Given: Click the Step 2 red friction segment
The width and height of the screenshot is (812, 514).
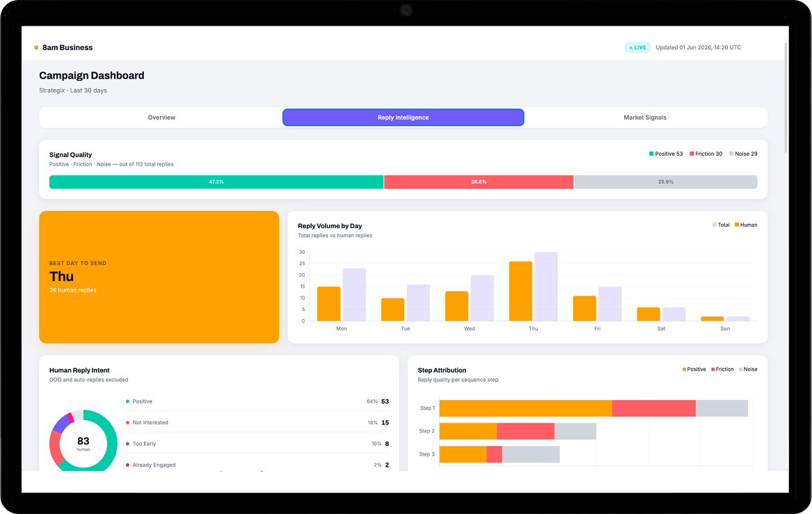Looking at the screenshot, I should coord(525,431).
